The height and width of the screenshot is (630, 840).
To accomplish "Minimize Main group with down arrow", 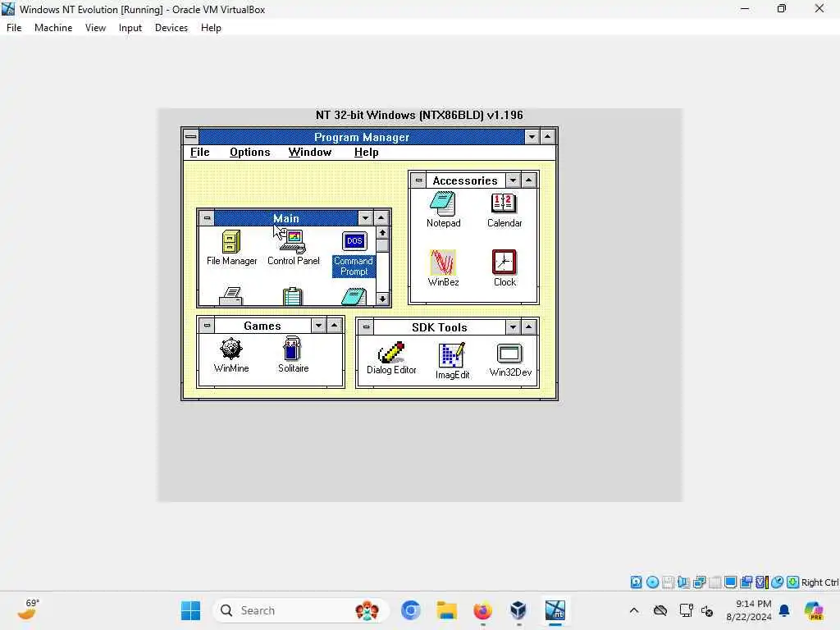I will point(365,218).
